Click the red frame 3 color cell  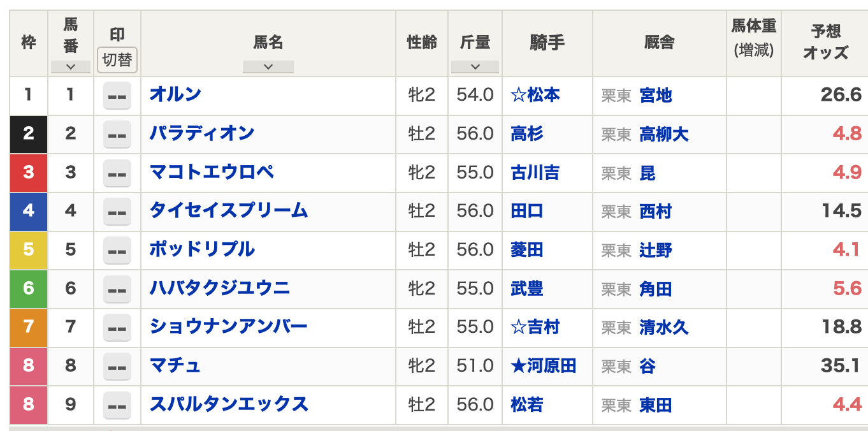point(29,173)
